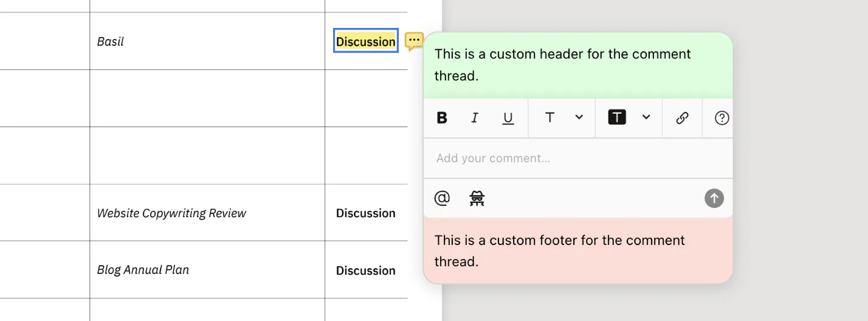Select the highlighted Discussion cell in Basil row
Image resolution: width=868 pixels, height=321 pixels.
(x=366, y=41)
